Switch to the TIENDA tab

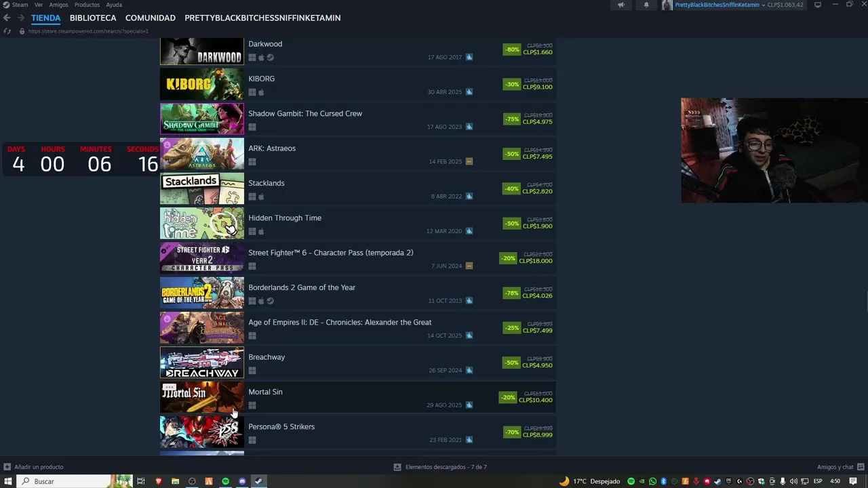click(x=45, y=18)
